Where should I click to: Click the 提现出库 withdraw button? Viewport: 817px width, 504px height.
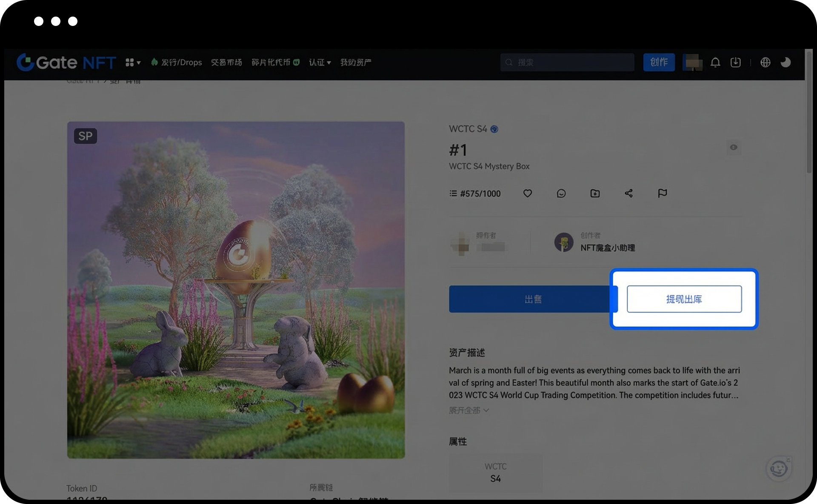[x=684, y=299]
